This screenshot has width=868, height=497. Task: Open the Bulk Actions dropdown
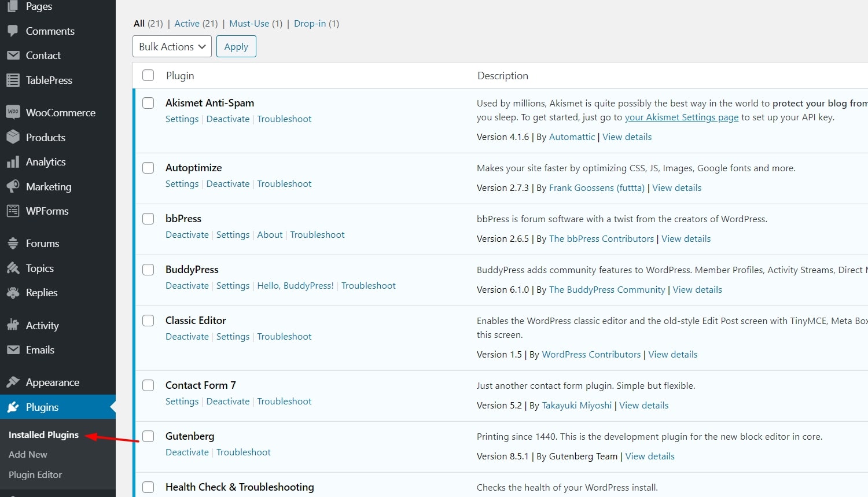coord(172,46)
